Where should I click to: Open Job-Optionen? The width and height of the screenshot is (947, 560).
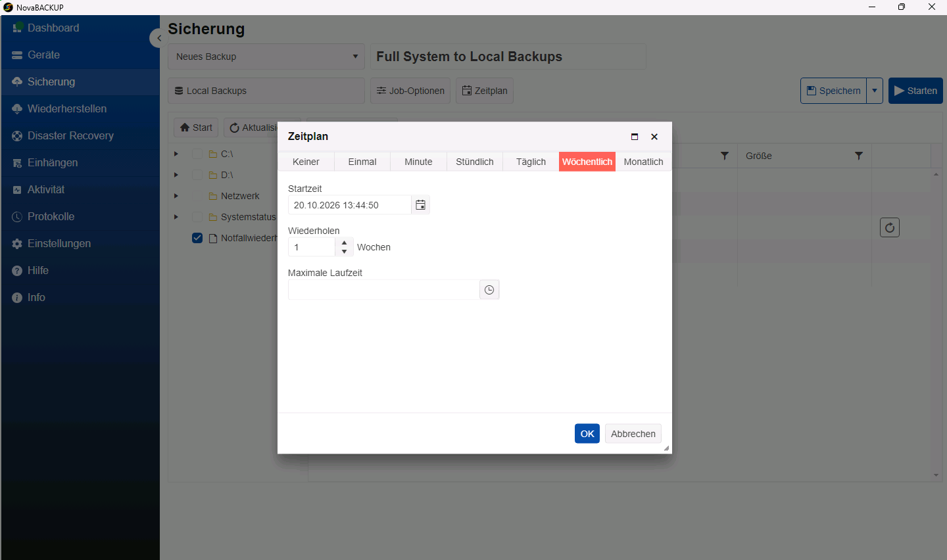click(410, 91)
